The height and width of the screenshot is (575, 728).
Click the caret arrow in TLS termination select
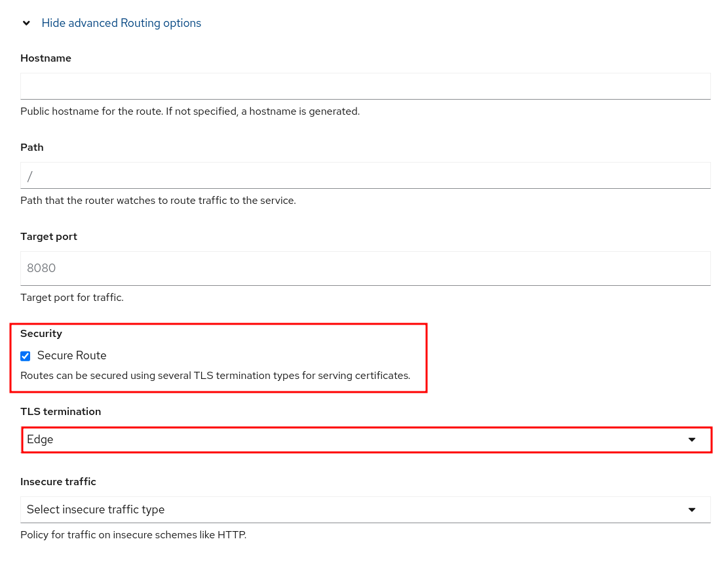click(691, 439)
